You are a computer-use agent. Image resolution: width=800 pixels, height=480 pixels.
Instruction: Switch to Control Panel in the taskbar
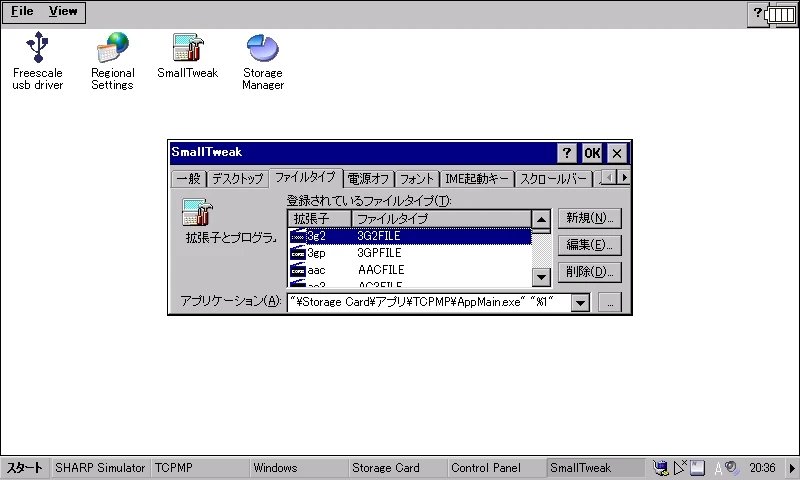[496, 468]
